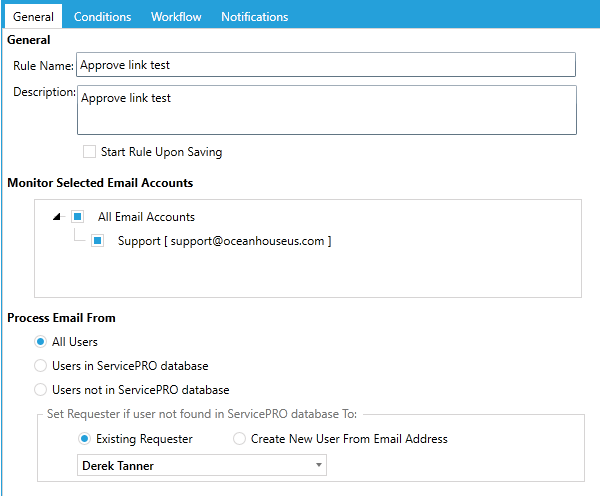Screen dimensions: 600x496
Task: Switch to the Conditions tab
Action: pos(102,16)
